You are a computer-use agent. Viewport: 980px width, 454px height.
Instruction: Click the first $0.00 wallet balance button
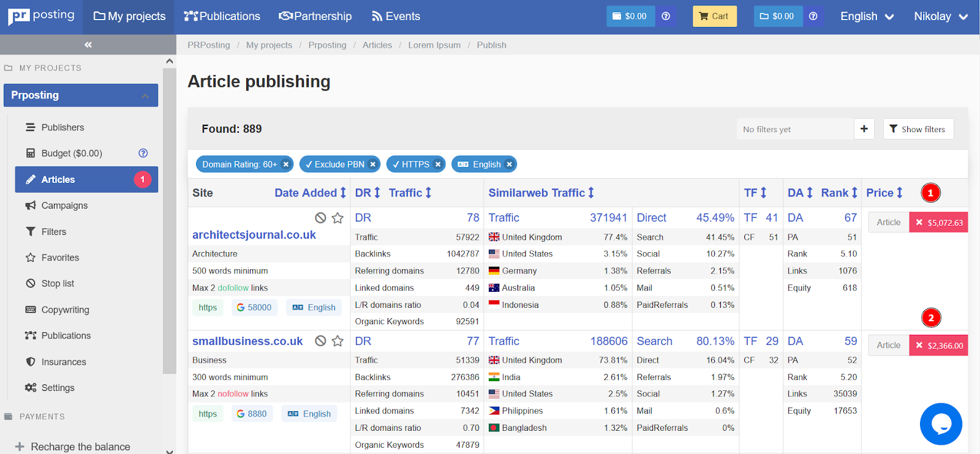pyautogui.click(x=630, y=17)
